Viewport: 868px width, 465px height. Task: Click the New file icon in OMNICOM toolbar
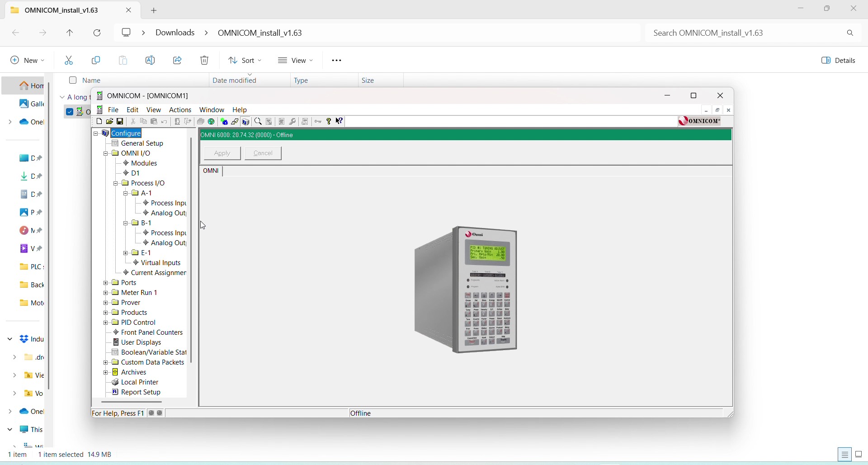99,122
